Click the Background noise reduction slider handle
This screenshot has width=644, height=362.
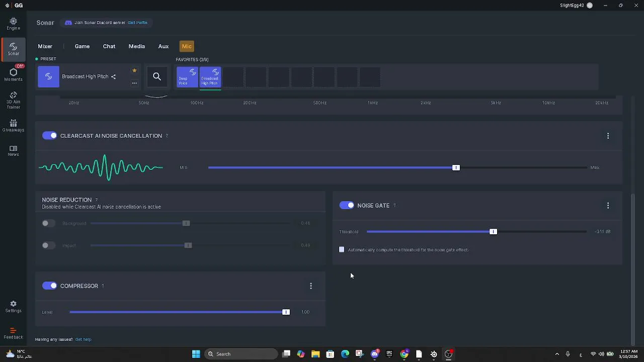[x=186, y=223]
